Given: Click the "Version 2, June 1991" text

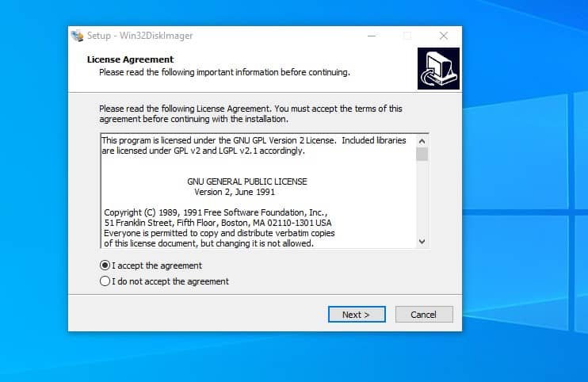Looking at the screenshot, I should click(x=235, y=192).
